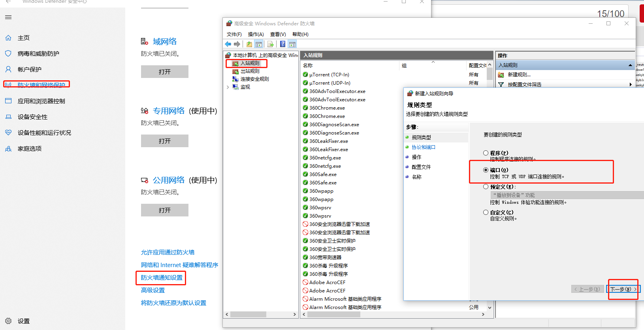Open Settings (设置) gear in Defender sidebar
644x330 pixels.
coord(8,321)
